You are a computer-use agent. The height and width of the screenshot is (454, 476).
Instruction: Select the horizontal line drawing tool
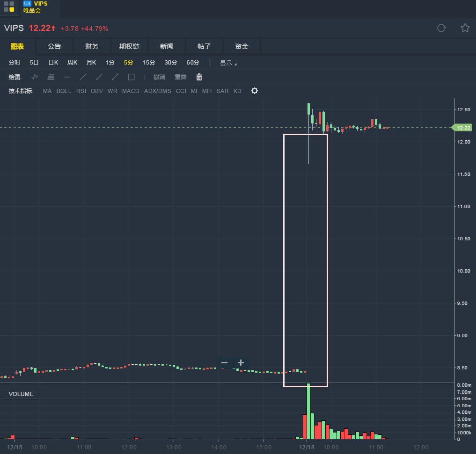(x=67, y=77)
